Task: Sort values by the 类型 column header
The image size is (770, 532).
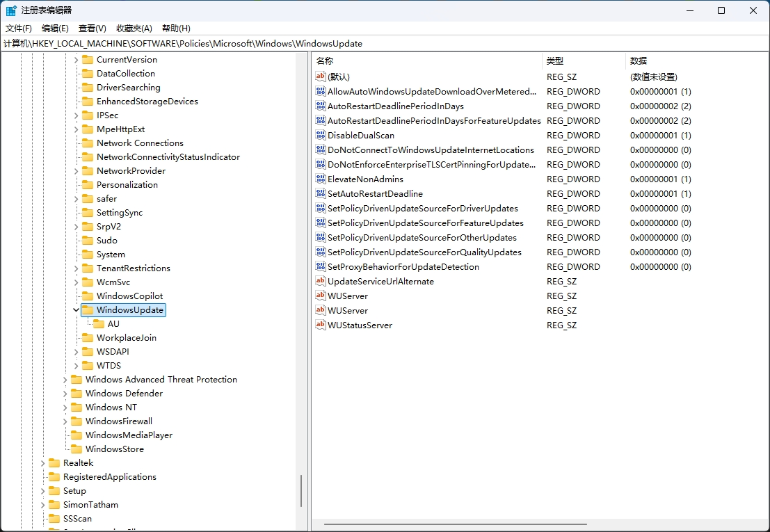Action: click(584, 61)
